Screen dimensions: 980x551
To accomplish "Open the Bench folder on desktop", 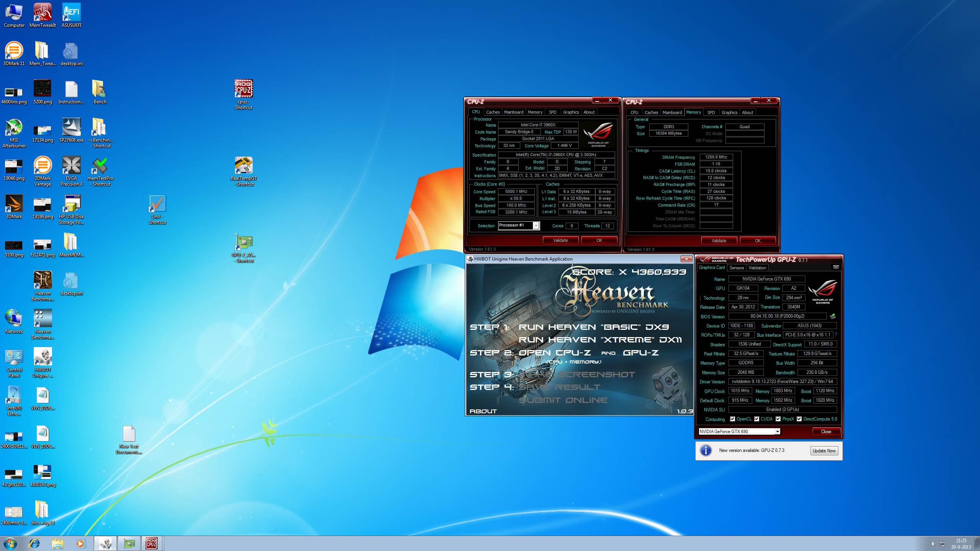I will 100,92.
